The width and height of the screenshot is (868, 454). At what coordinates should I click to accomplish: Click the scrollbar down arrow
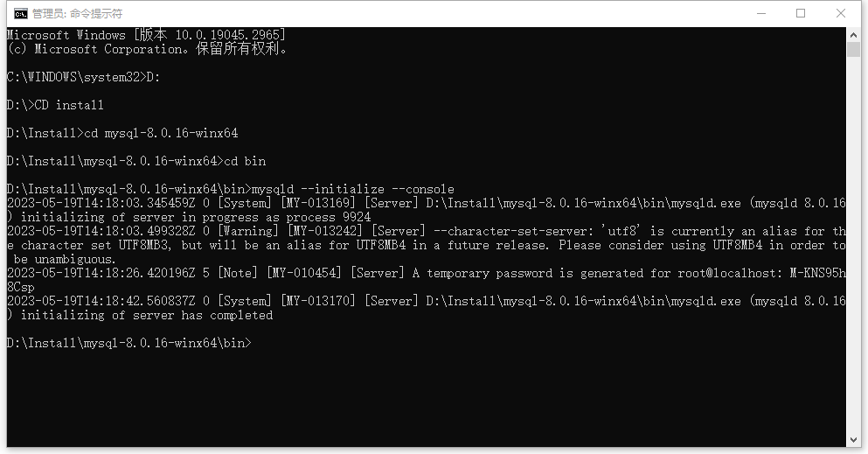[x=854, y=439]
